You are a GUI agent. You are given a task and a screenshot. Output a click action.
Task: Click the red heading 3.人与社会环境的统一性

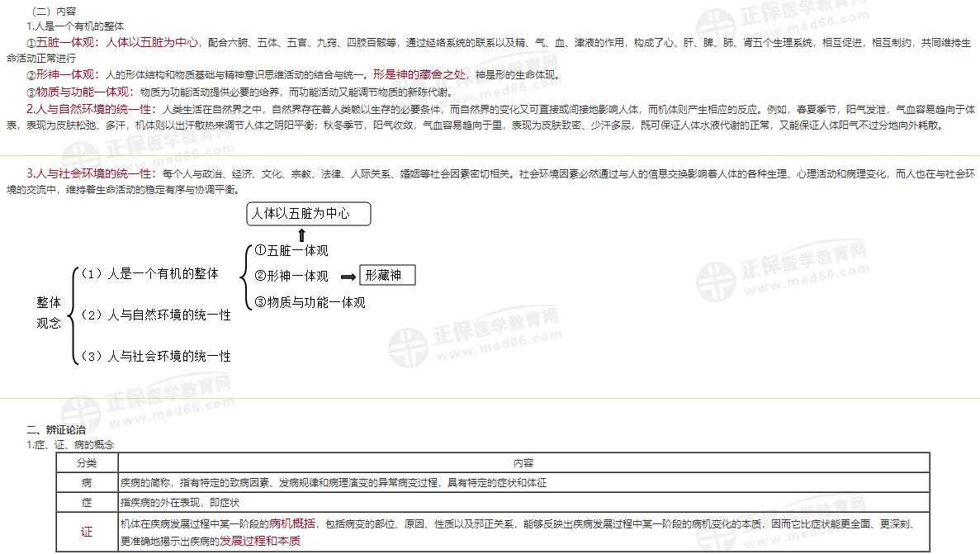91,173
